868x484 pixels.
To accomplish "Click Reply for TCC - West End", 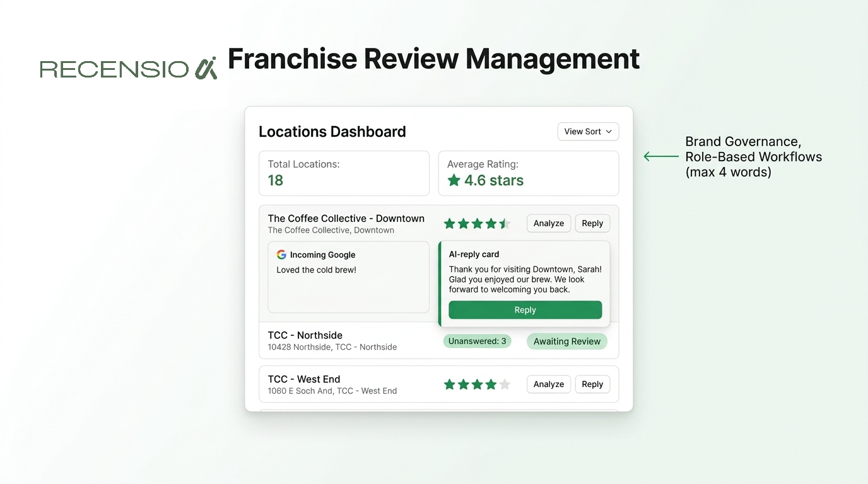I will tap(592, 384).
